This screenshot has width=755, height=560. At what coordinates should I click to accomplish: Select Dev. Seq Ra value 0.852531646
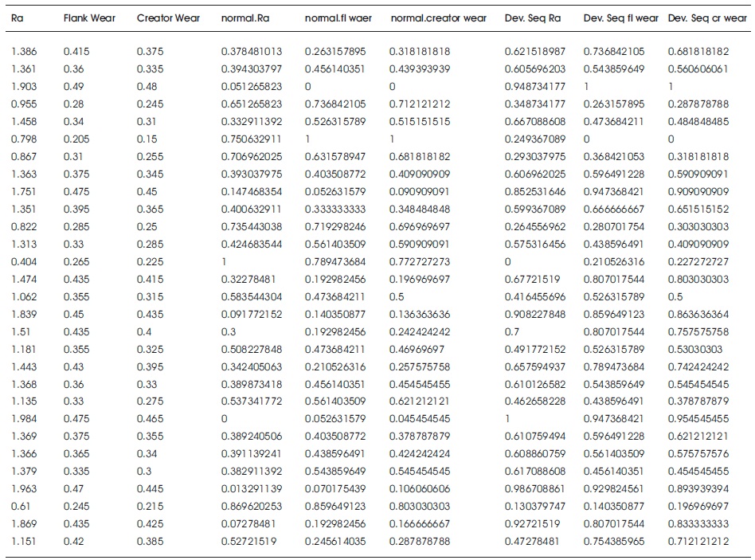pos(535,192)
